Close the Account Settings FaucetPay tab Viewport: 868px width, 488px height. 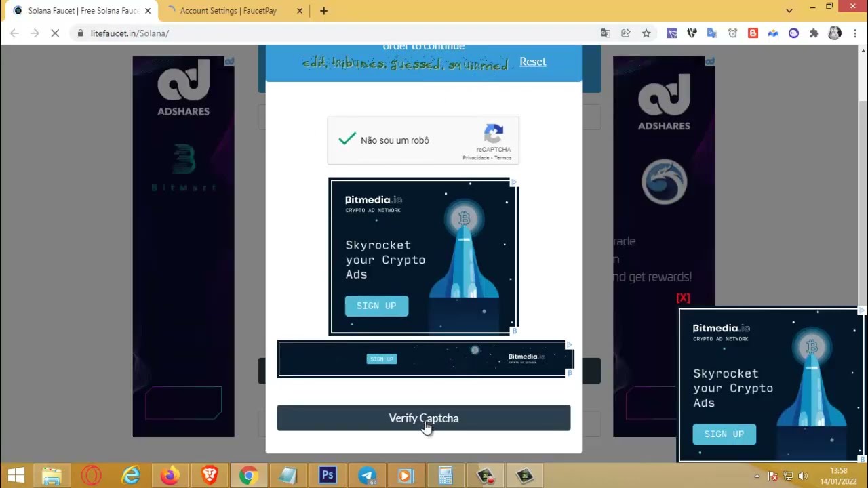(x=300, y=11)
